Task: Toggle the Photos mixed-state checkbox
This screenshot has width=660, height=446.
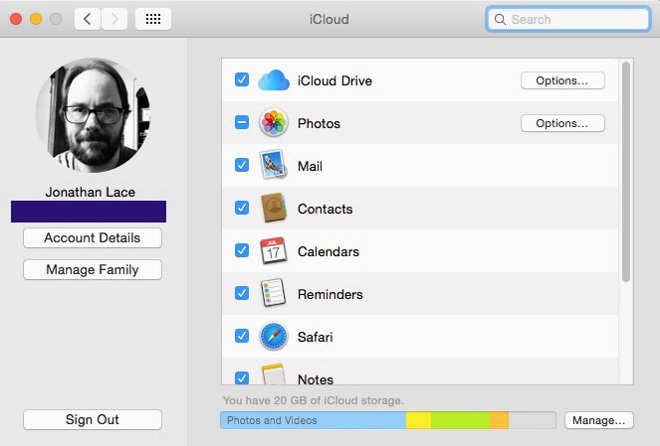Action: tap(242, 122)
